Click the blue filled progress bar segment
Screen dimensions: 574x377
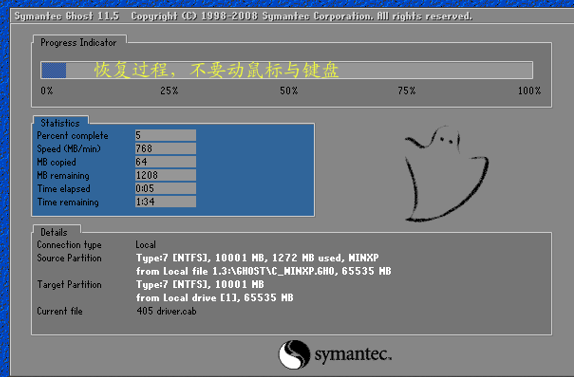(x=54, y=70)
